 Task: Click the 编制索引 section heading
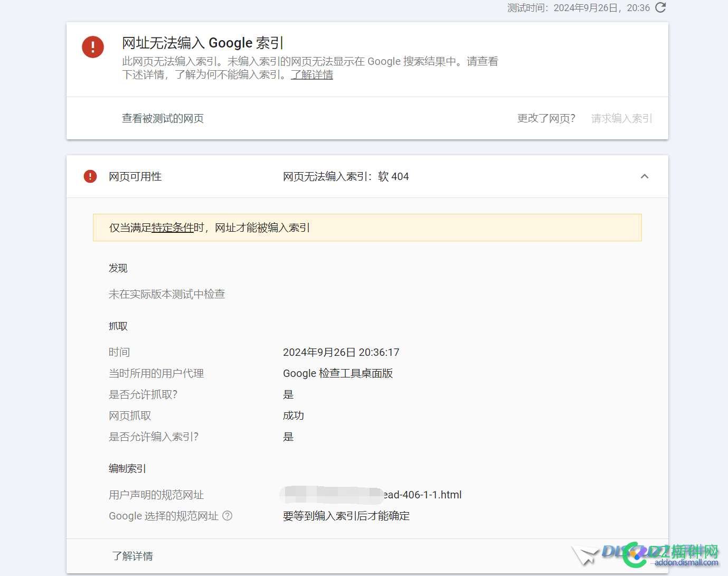tap(127, 468)
